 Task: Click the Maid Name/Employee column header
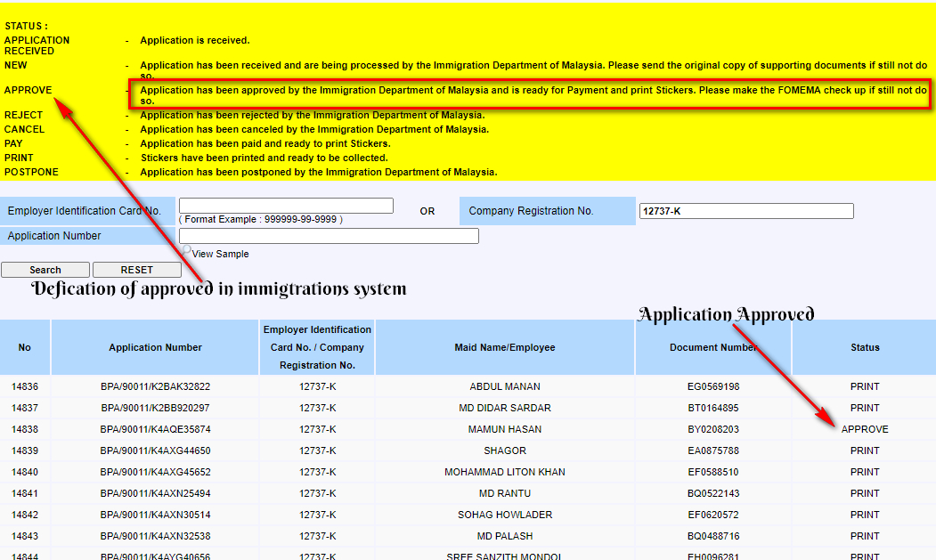coord(504,347)
